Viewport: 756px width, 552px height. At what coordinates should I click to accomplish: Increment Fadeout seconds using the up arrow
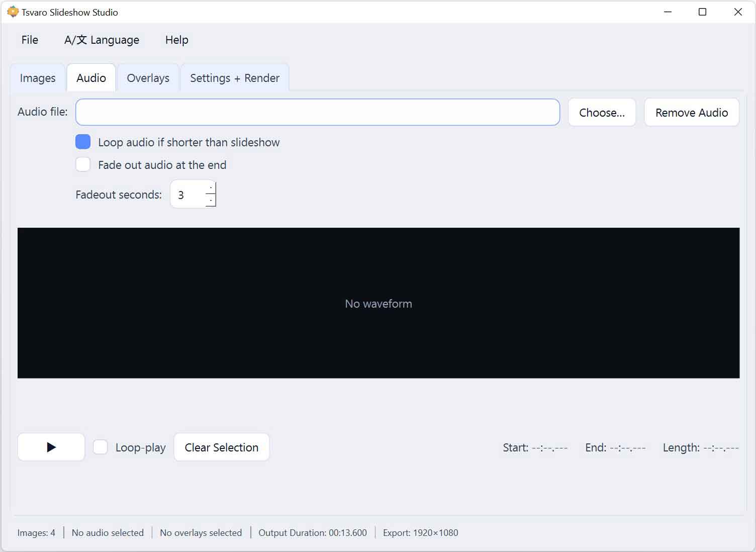pyautogui.click(x=211, y=187)
